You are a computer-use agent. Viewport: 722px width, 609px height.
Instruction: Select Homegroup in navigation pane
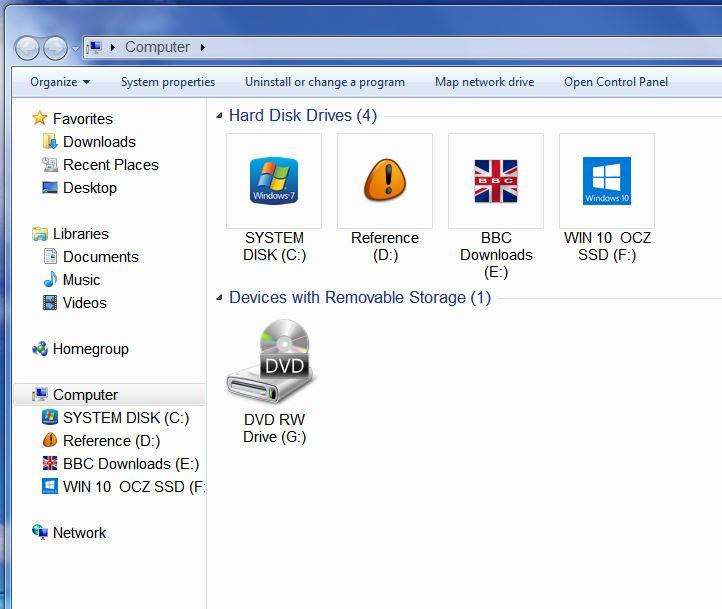pyautogui.click(x=91, y=349)
